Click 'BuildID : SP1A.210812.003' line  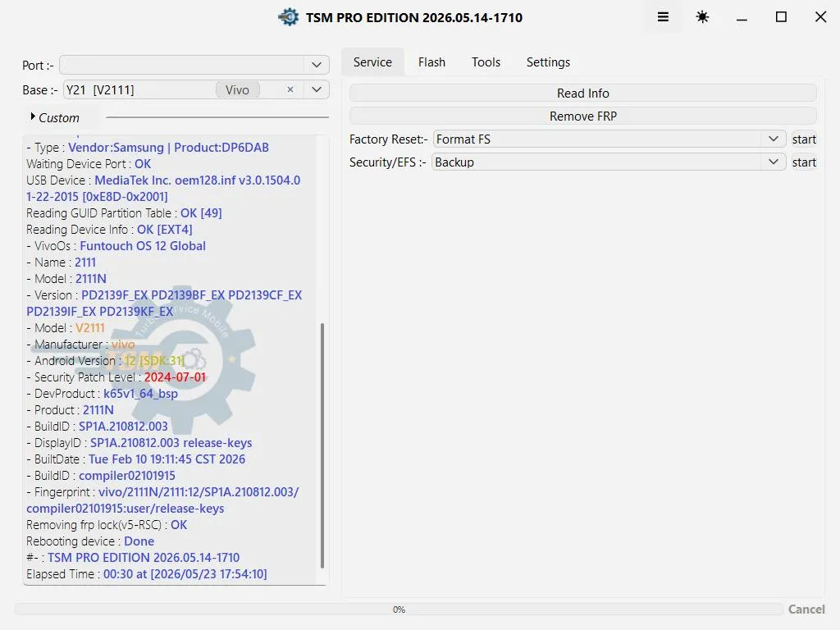97,427
